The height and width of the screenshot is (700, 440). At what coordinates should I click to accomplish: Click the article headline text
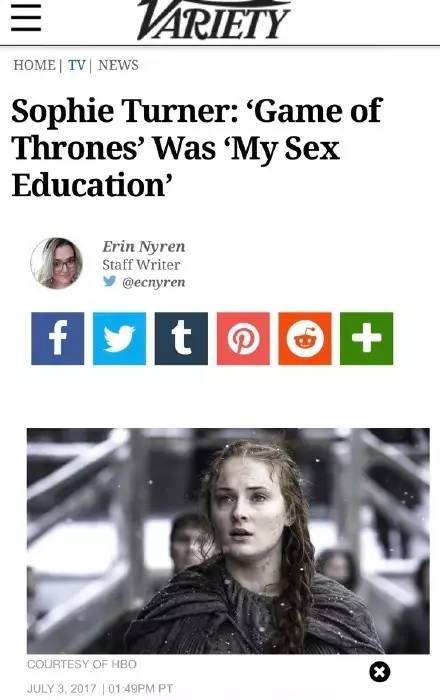coord(197,148)
